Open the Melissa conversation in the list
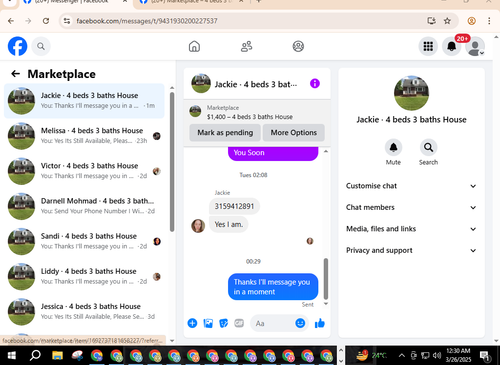The height and width of the screenshot is (365, 500). [84, 136]
